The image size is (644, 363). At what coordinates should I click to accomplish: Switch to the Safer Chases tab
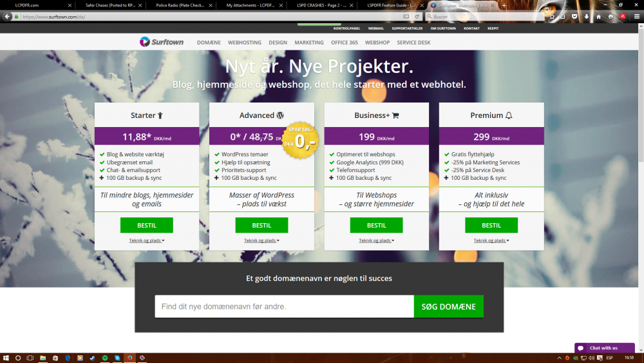pos(110,5)
